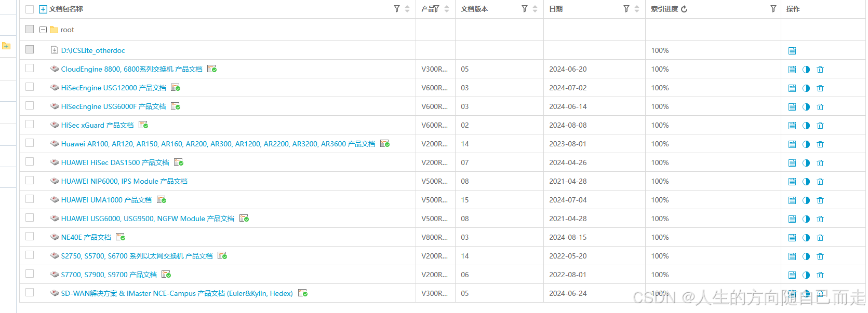Screen dimensions: 868x313
Task: Open S2750, S5700, S6700 产品文档 link
Action: click(137, 256)
